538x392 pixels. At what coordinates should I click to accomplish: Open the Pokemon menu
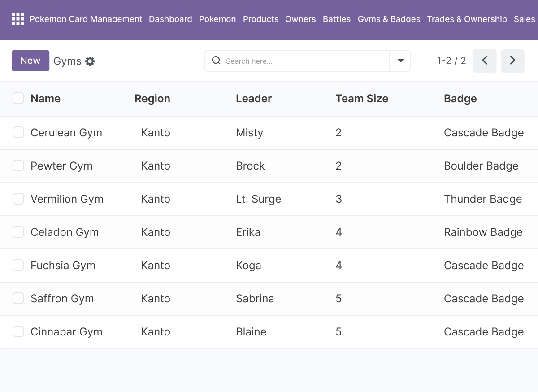click(x=217, y=19)
